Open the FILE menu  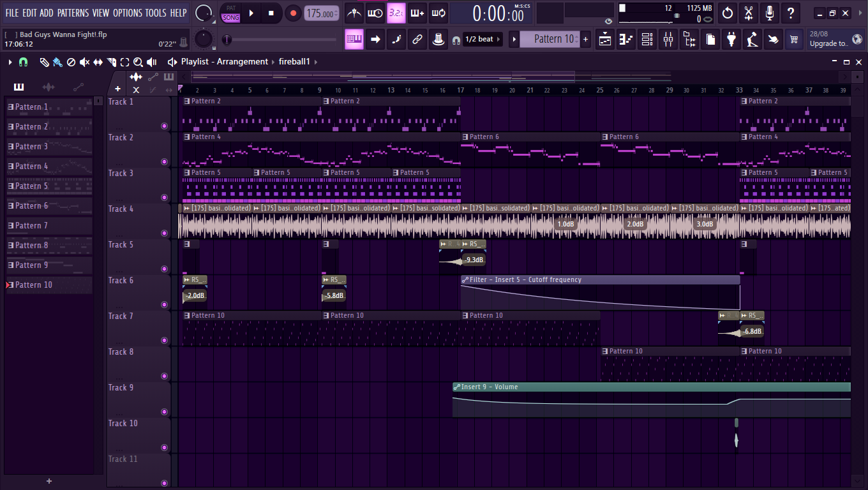click(x=12, y=13)
